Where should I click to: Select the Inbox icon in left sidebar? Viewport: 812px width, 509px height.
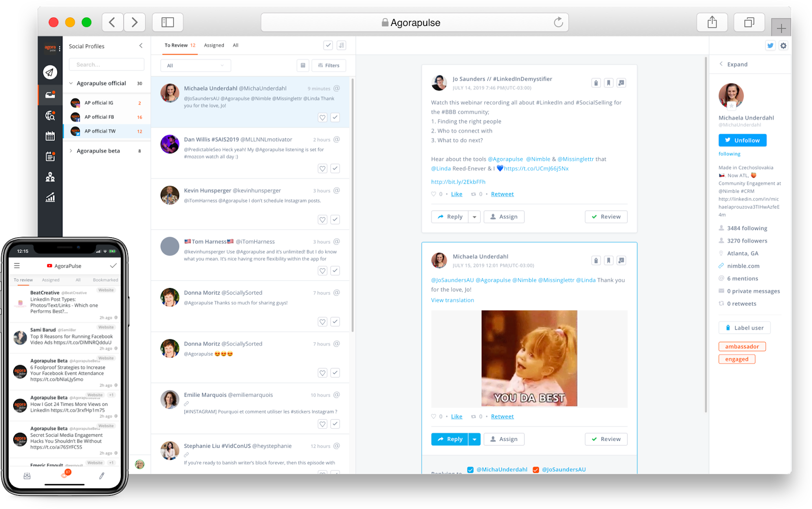[50, 94]
